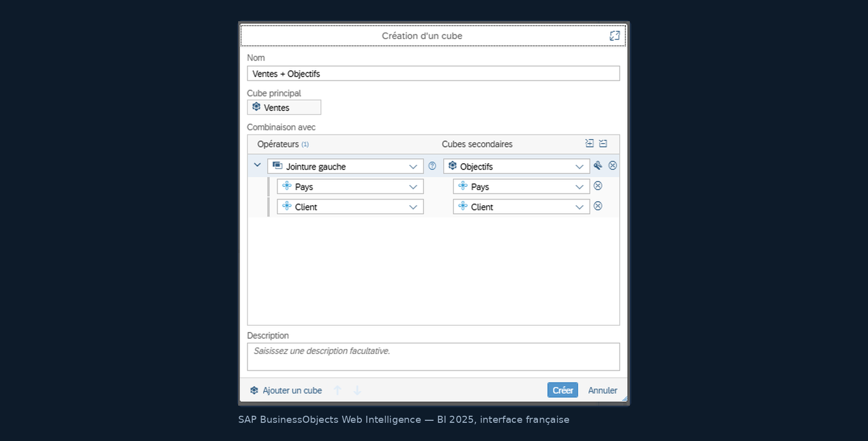Click the Combinaison avec label

coord(281,127)
